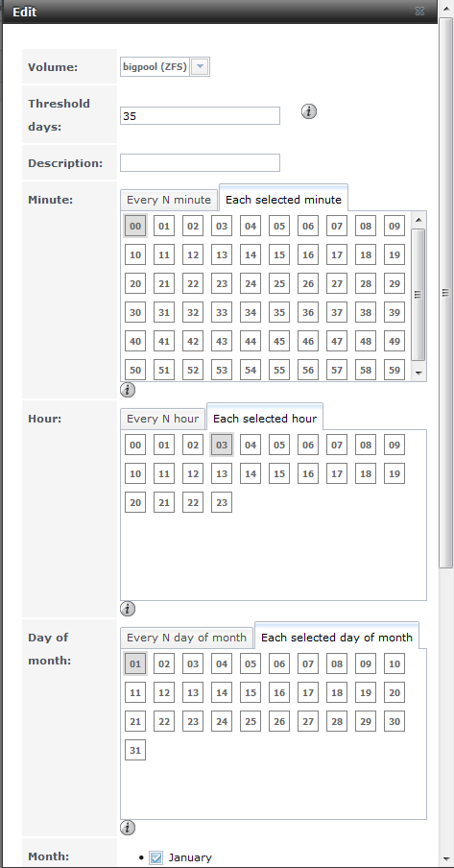The height and width of the screenshot is (868, 454).
Task: Switch to Every N day of month tab
Action: tap(186, 638)
